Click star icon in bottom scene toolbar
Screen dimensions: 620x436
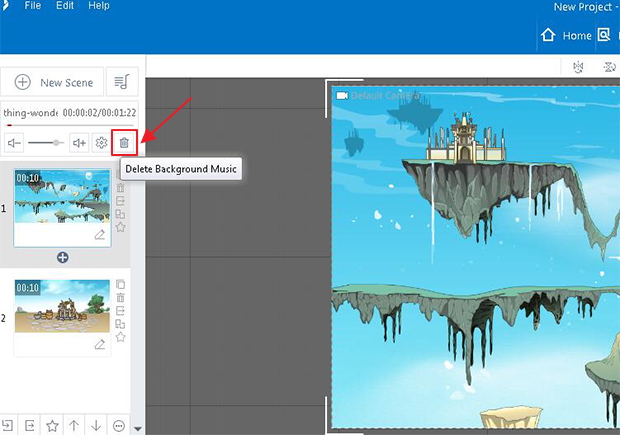tap(52, 426)
